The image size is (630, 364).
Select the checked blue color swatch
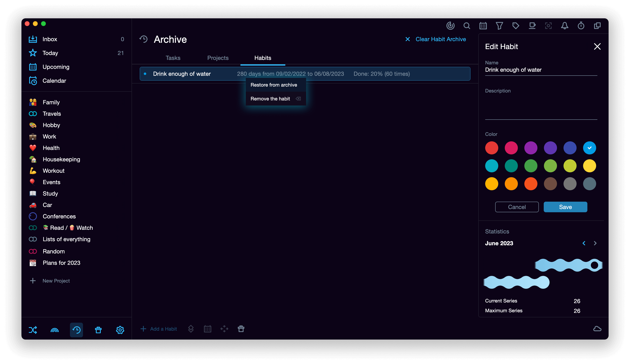click(x=589, y=148)
